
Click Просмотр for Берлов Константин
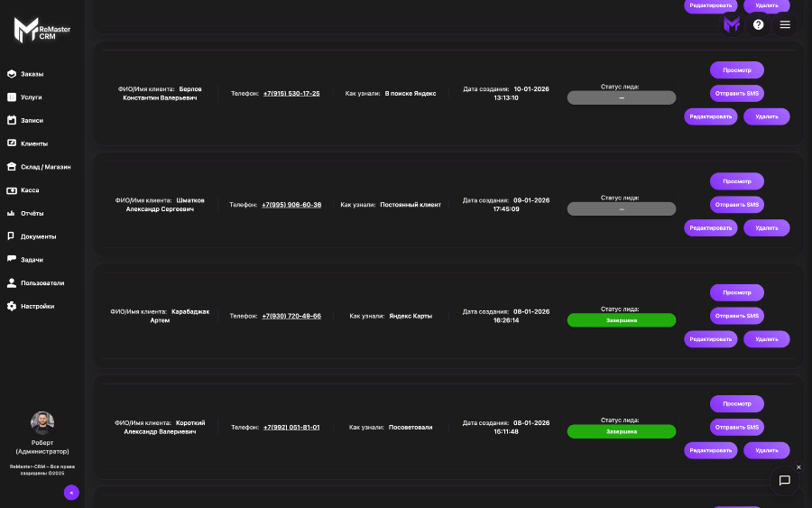(736, 69)
